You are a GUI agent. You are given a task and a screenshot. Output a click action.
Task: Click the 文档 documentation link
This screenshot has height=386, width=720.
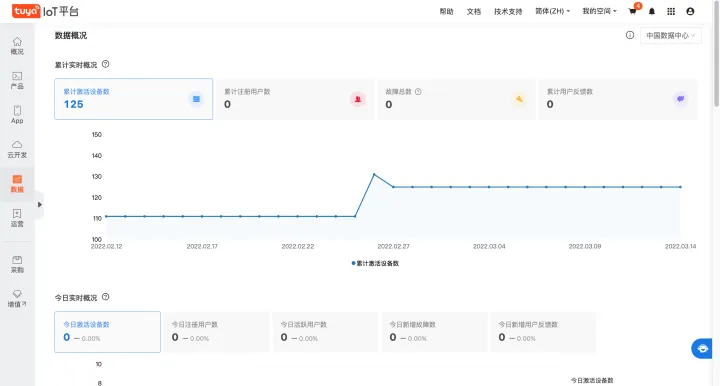474,11
